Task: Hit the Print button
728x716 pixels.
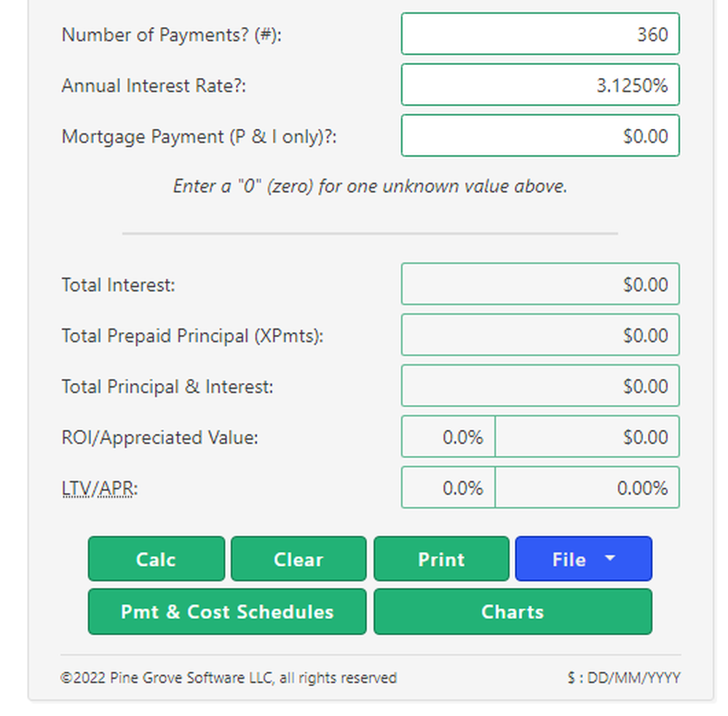Action: 441,559
